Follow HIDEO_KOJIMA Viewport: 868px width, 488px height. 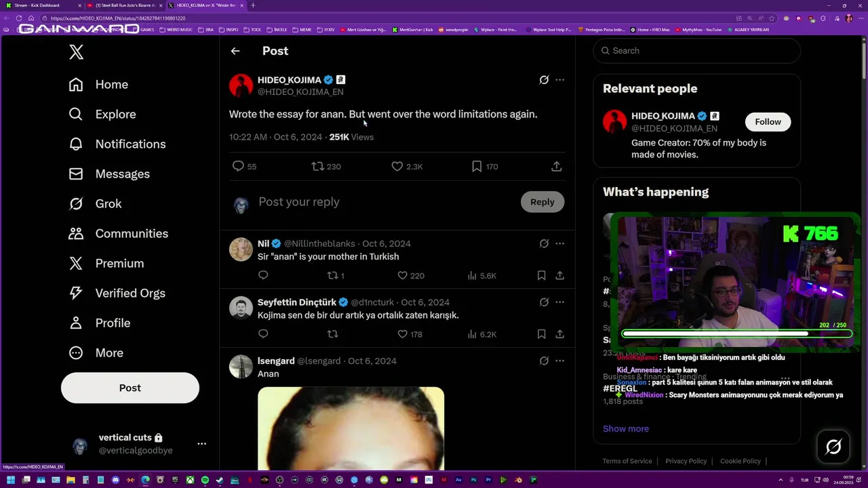coord(768,122)
